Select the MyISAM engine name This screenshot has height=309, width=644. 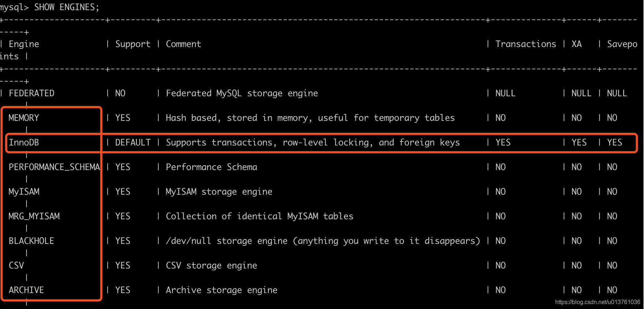(x=24, y=192)
